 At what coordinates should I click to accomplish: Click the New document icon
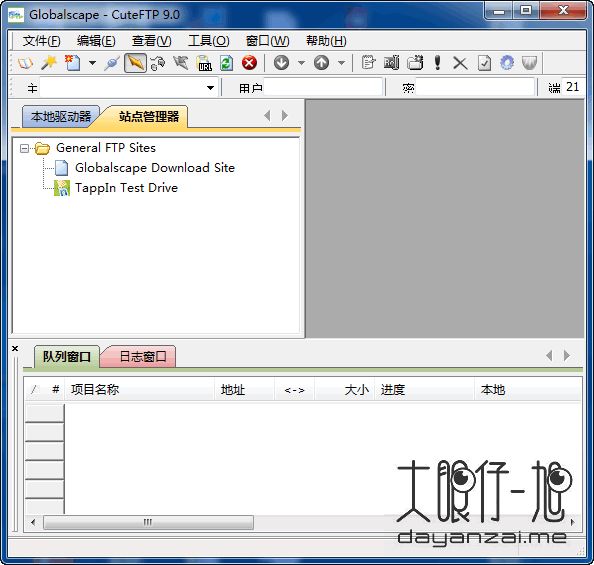(73, 63)
